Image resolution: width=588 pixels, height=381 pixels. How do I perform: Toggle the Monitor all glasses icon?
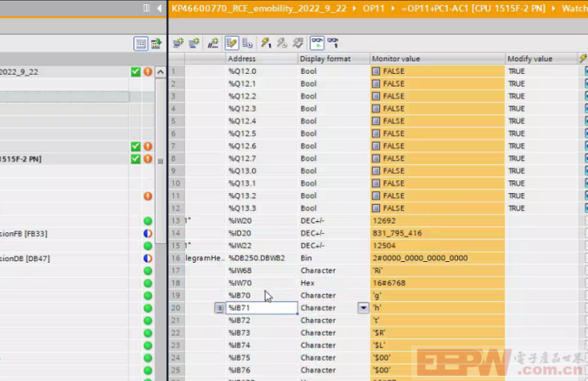317,43
